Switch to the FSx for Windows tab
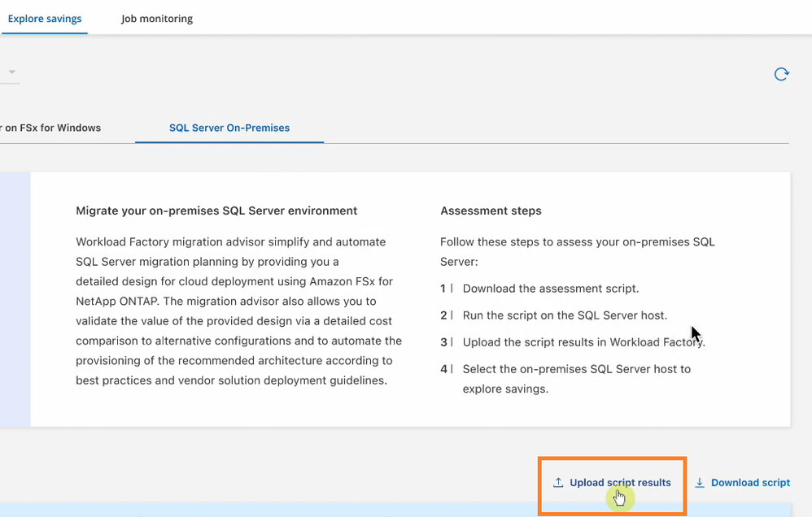This screenshot has width=812, height=517. [52, 128]
